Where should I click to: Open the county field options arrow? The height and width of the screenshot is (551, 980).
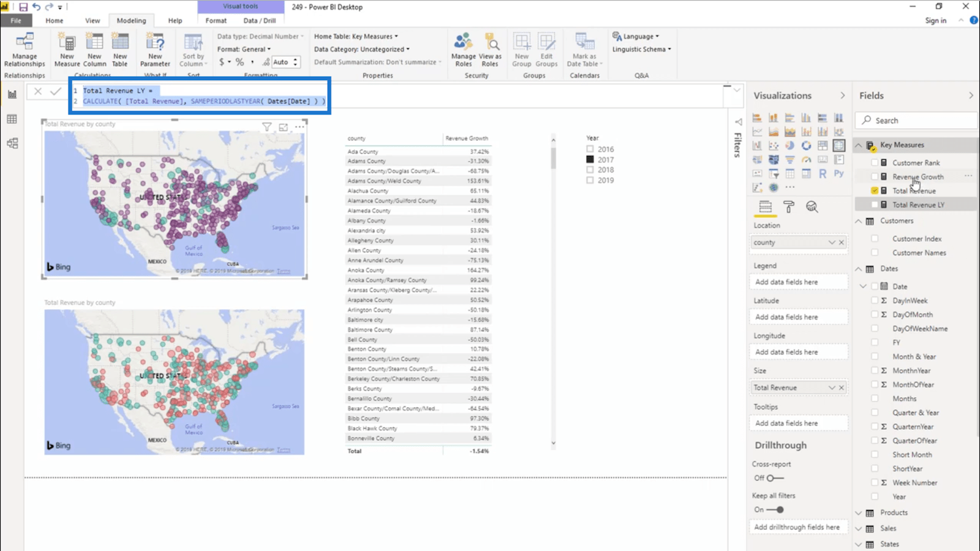click(x=832, y=242)
